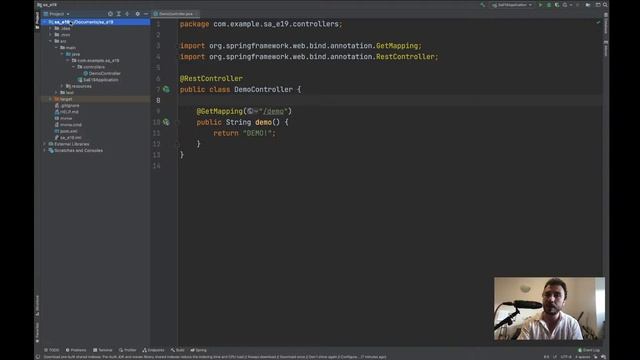This screenshot has height=360, width=640.
Task: Click the DemoController class name in code
Action: point(263,89)
